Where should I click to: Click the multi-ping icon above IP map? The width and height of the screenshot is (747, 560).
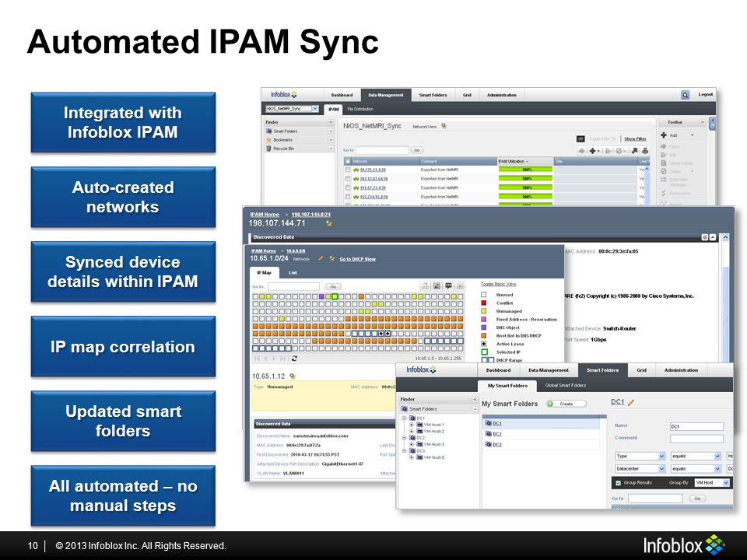click(x=425, y=285)
